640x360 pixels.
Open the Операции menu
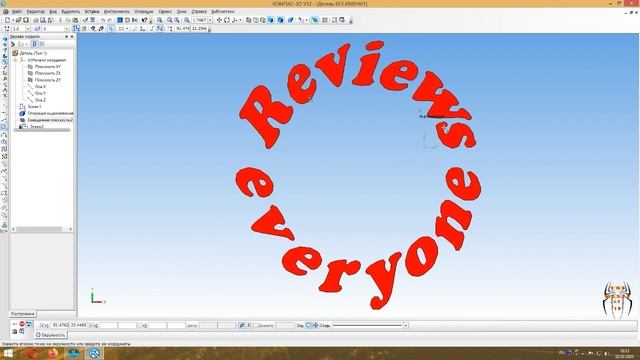click(x=144, y=11)
